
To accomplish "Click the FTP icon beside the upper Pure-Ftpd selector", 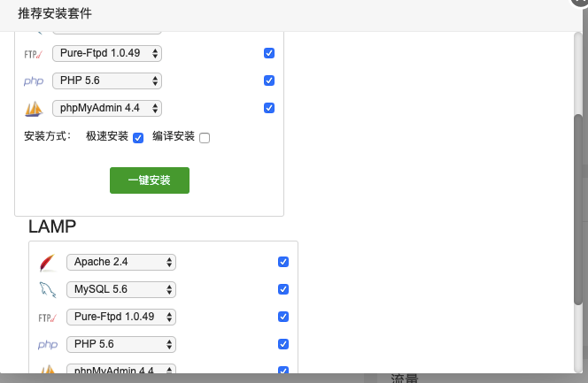I will click(33, 54).
